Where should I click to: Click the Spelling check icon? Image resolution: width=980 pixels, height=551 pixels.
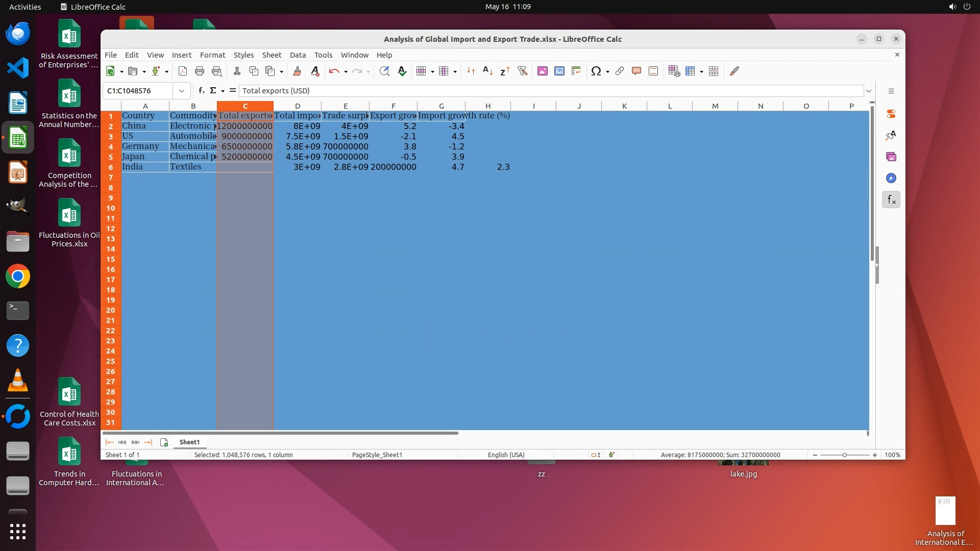point(402,71)
